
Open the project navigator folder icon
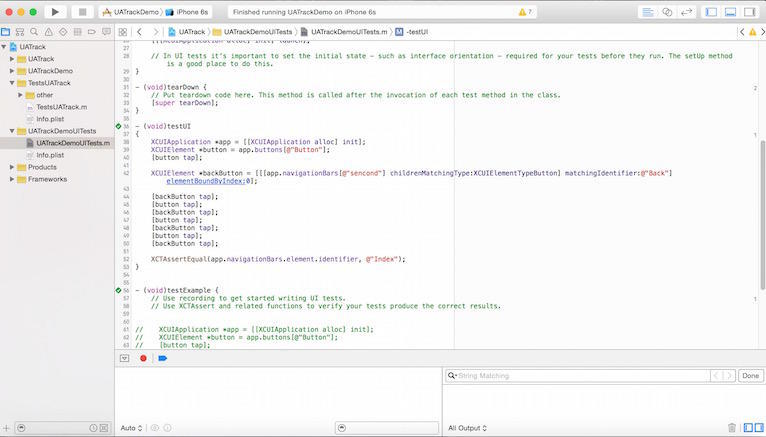5,32
